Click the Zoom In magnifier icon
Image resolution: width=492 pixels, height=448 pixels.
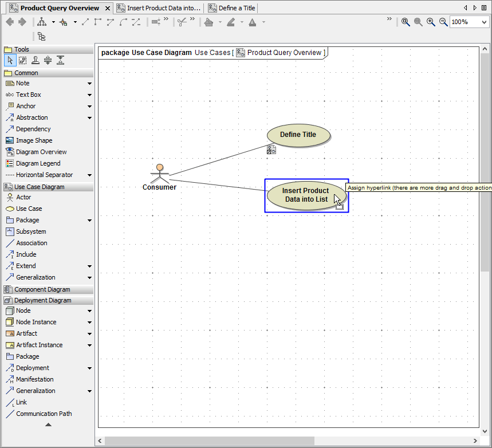[x=430, y=22]
